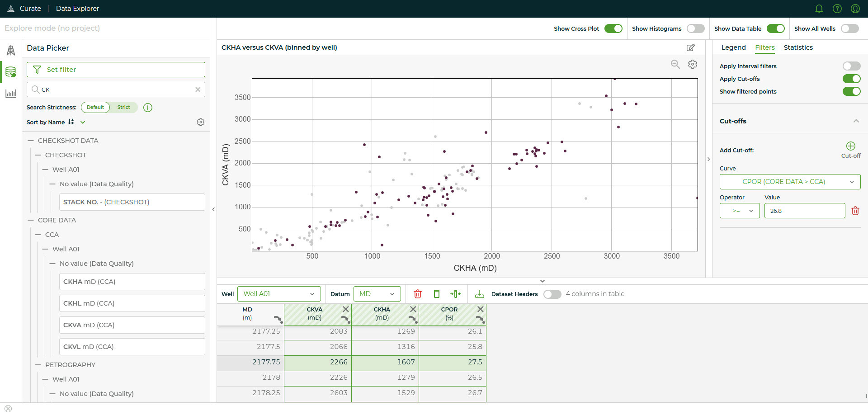Toggle Show Histograms switch
Viewport: 868px width, 415px height.
point(695,28)
